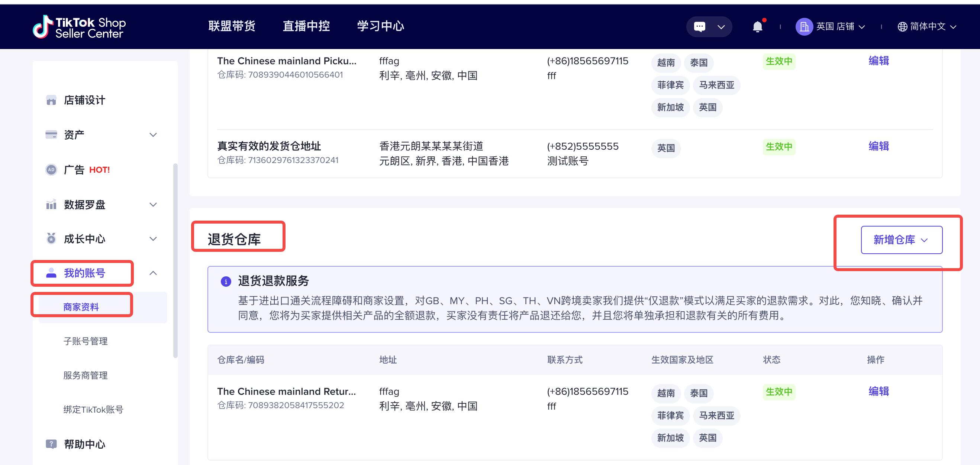980x465 pixels.
Task: Click the 泰国 tag in Pickup warehouse row
Action: [699, 62]
